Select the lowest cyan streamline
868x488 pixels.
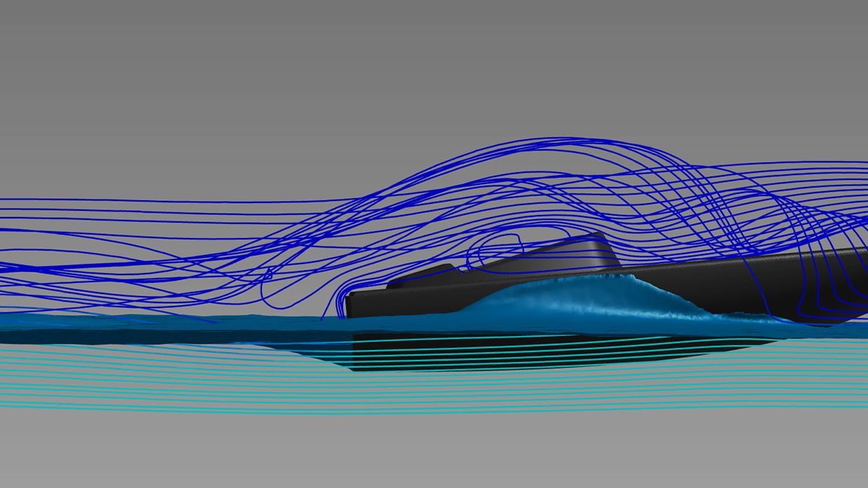(420, 413)
